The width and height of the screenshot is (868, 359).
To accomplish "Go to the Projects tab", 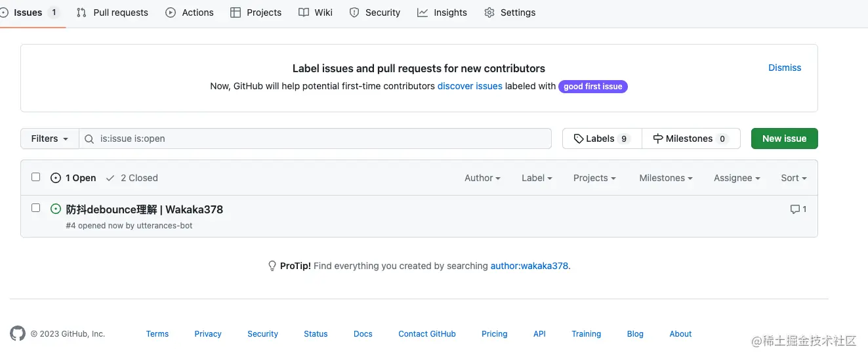I will tap(256, 12).
